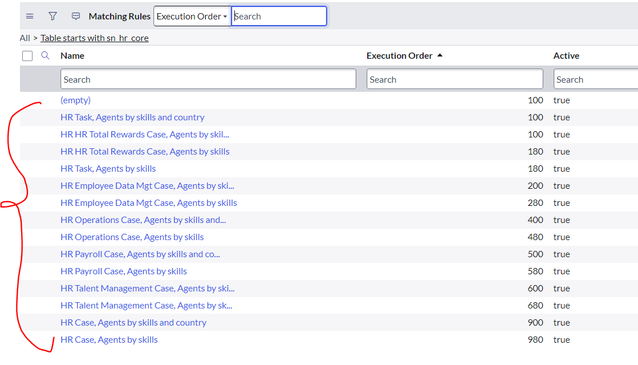Tick the select-all checkbox in header
This screenshot has height=365, width=638.
(27, 56)
